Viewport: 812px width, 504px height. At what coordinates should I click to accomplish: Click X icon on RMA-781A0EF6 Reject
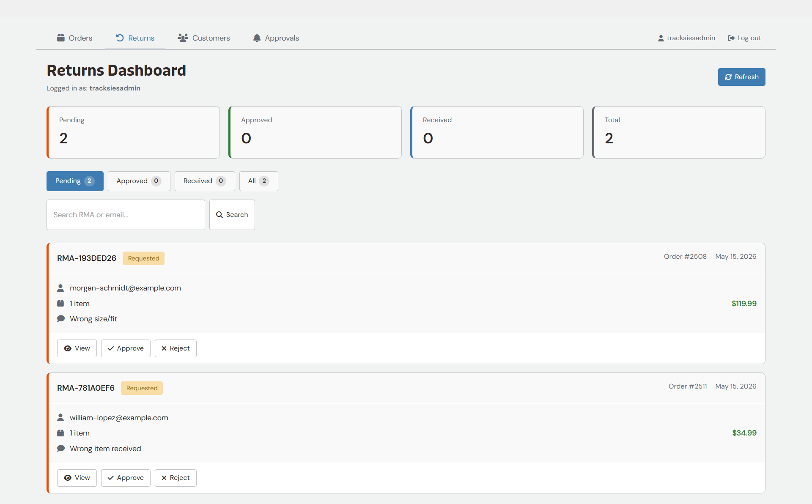click(164, 478)
